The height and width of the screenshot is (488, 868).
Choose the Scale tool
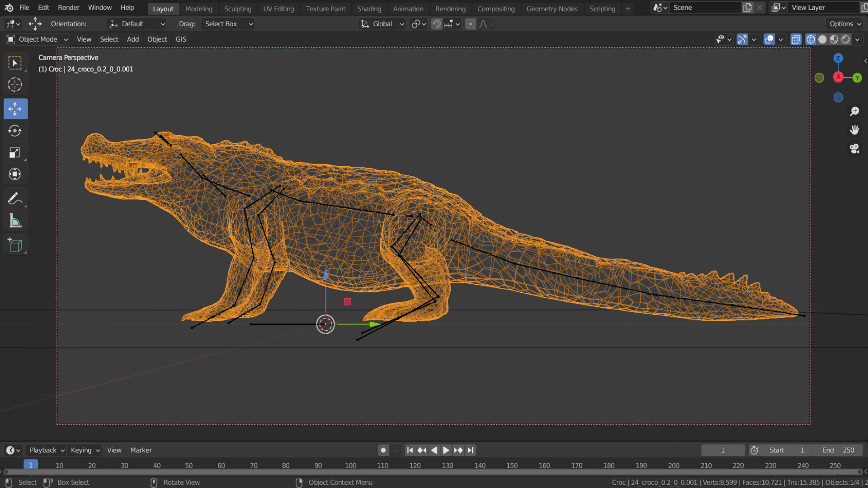tap(15, 153)
